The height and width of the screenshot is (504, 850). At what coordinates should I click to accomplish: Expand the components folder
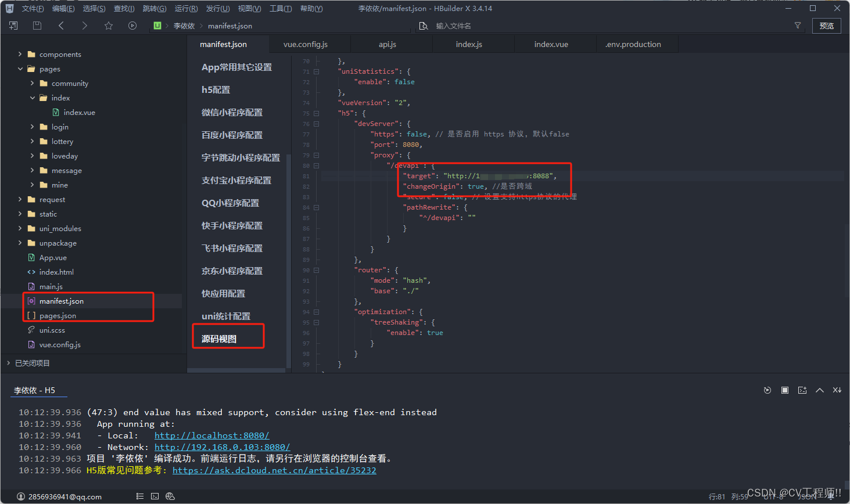click(x=19, y=54)
